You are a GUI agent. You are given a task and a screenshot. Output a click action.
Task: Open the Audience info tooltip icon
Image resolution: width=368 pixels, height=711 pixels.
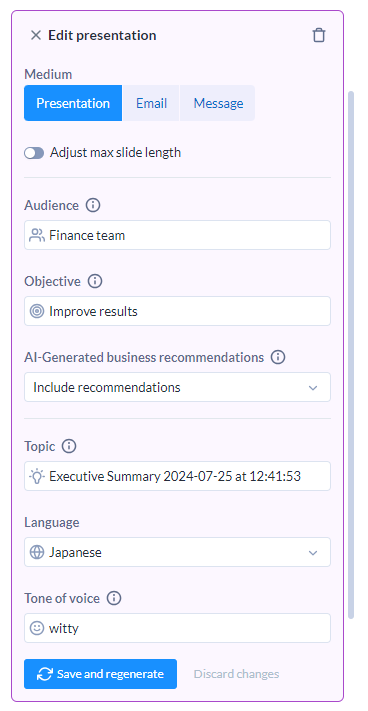[93, 205]
